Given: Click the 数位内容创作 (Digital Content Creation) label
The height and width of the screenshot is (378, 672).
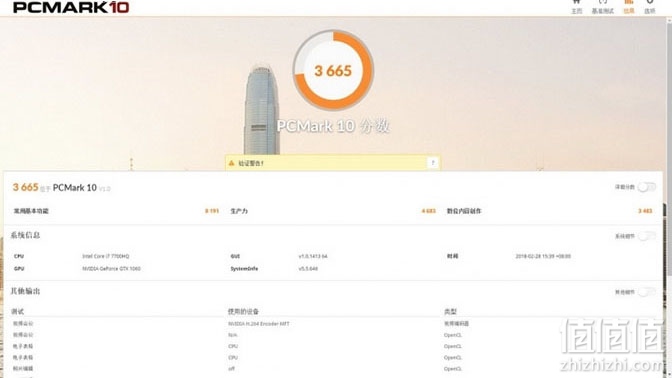Looking at the screenshot, I should pyautogui.click(x=464, y=211).
